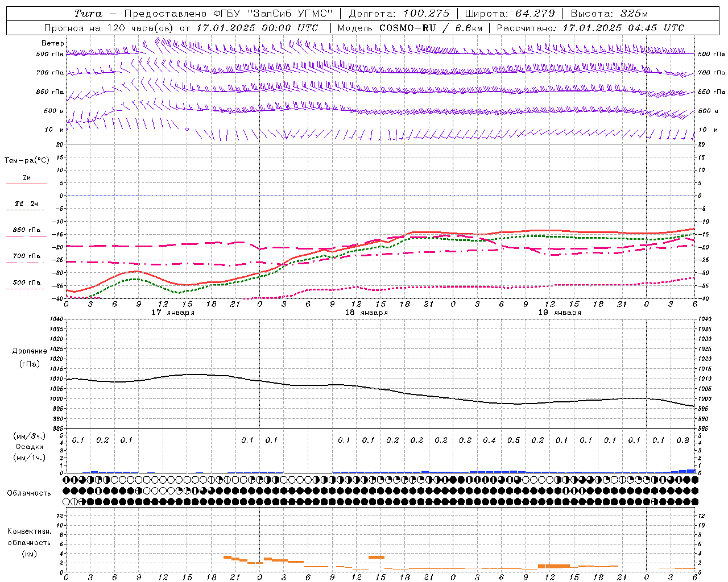Click the "500 гПа" entry in the temperature legend
The image size is (728, 582).
[27, 282]
